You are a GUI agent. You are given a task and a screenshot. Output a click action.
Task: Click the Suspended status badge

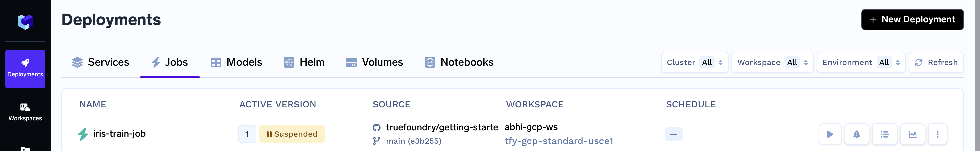tap(292, 134)
